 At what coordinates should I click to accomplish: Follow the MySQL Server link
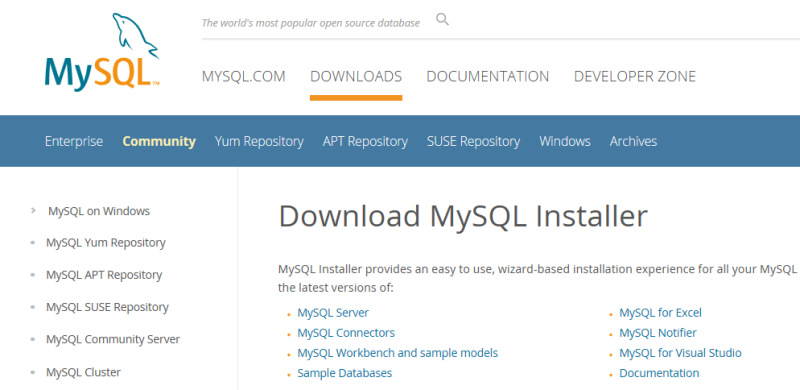click(333, 312)
